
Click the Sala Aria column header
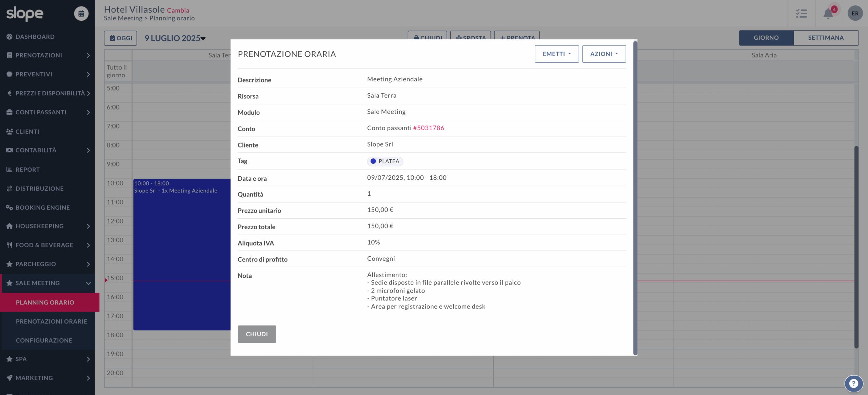point(764,55)
